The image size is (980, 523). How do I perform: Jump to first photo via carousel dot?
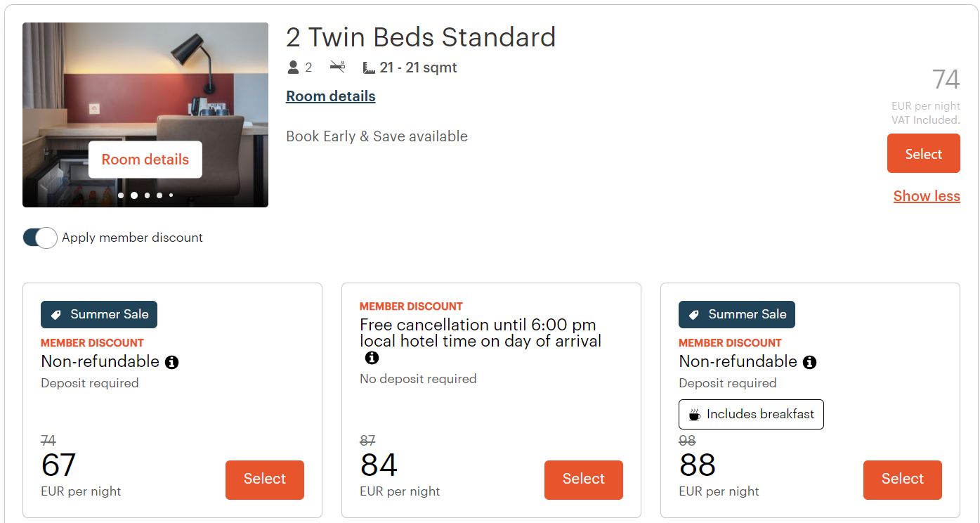point(121,195)
